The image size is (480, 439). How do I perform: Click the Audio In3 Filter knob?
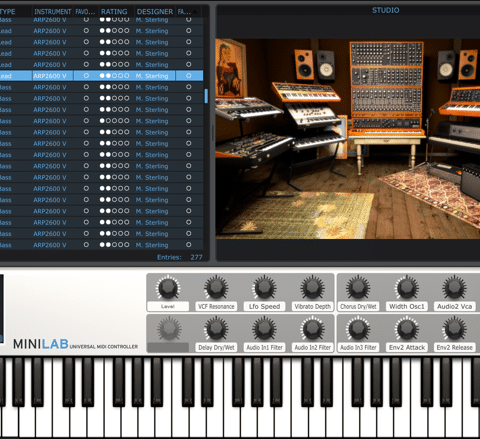358,329
